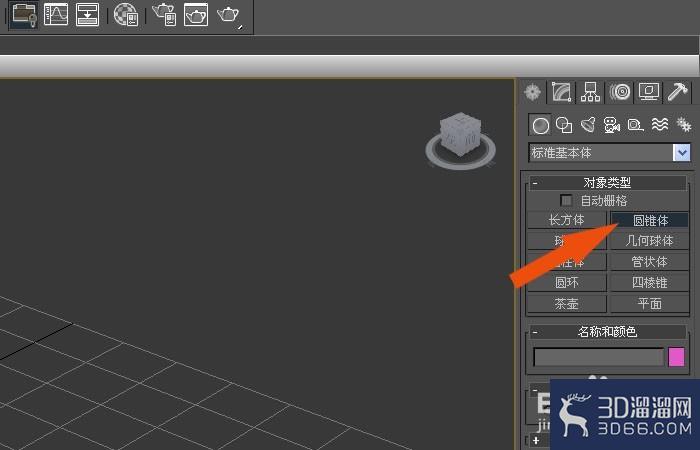Screen dimensions: 700x450
Task: Enable the 自动栅格 checkbox
Action: click(566, 200)
